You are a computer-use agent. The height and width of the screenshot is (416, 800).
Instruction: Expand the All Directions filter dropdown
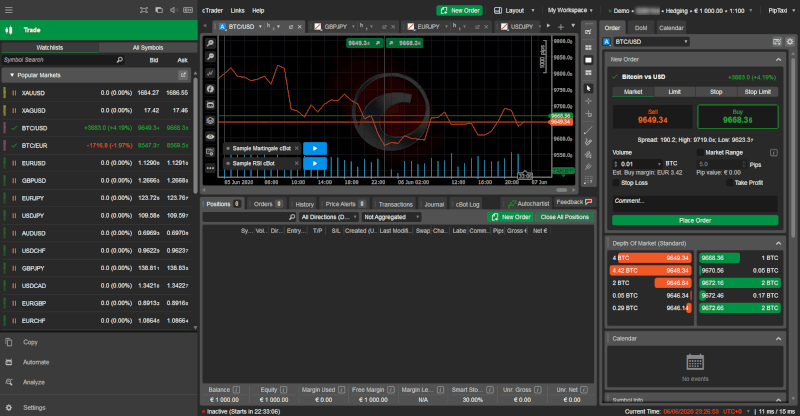pyautogui.click(x=328, y=216)
